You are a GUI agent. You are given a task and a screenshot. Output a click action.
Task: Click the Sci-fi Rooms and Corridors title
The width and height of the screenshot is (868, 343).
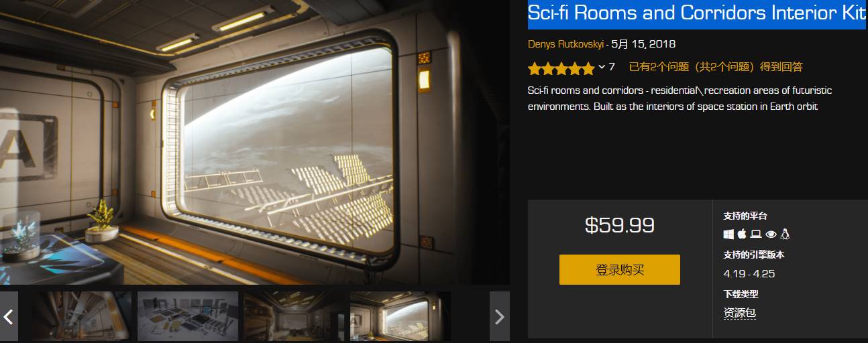click(697, 13)
